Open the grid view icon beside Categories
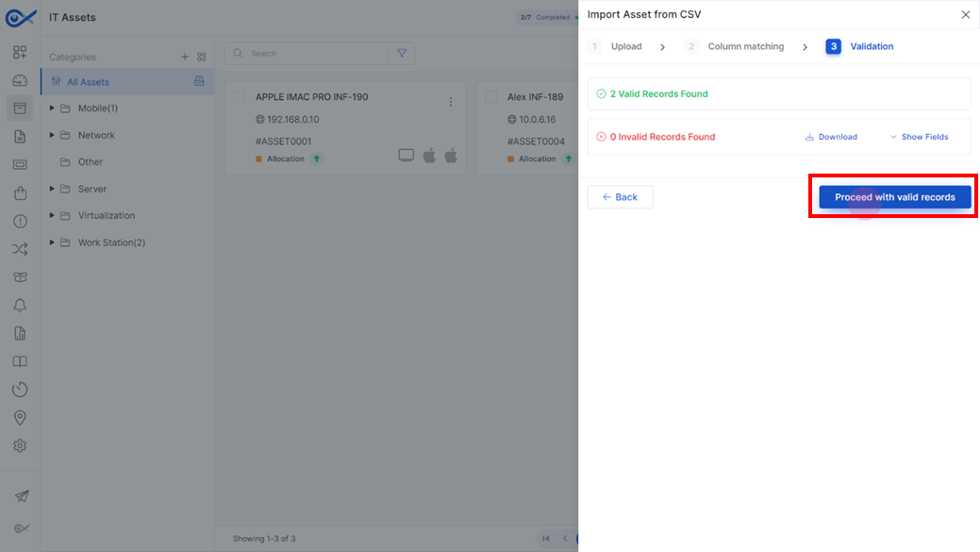The width and height of the screenshot is (980, 552). pos(202,57)
